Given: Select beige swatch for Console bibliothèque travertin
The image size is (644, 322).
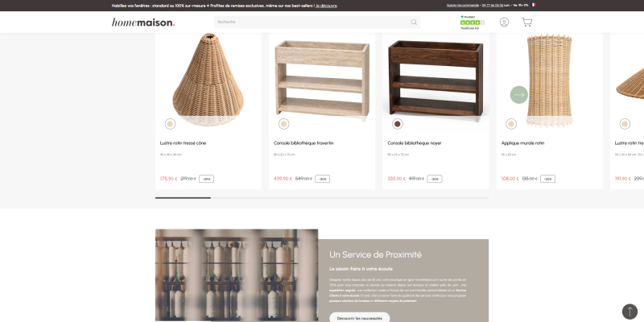Looking at the screenshot, I should click(284, 124).
